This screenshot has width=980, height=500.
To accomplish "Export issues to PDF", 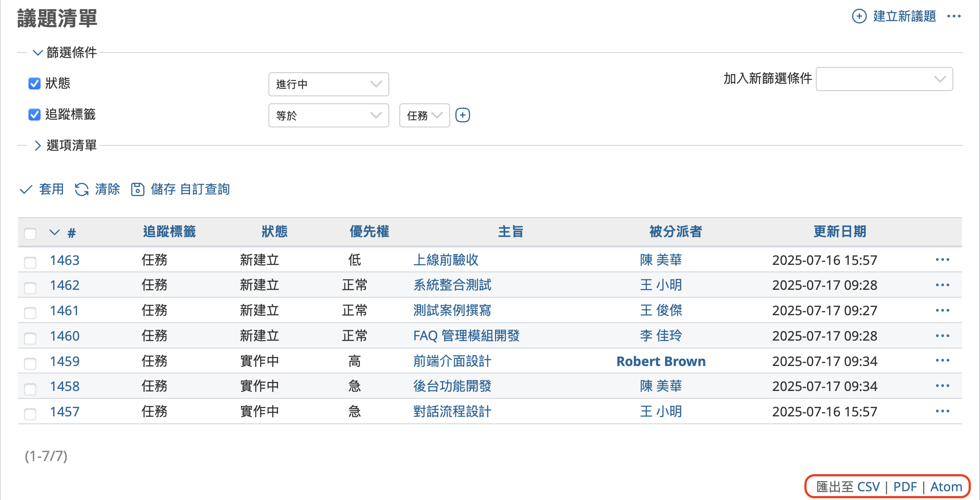I will [905, 487].
